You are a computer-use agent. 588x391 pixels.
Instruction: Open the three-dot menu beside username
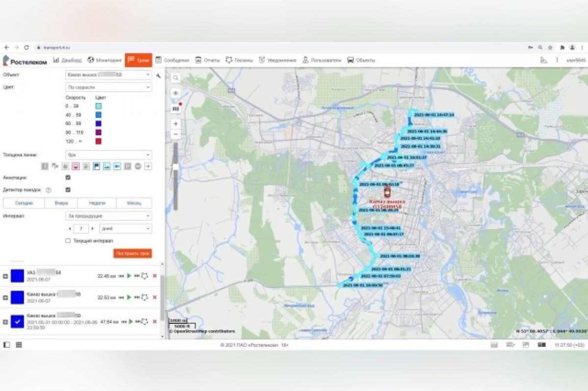coord(557,60)
